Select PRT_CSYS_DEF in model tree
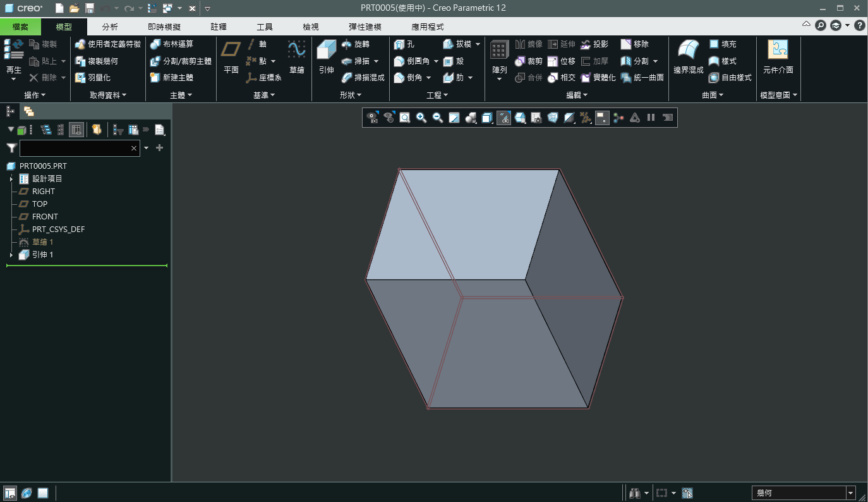The width and height of the screenshot is (868, 502). [x=58, y=230]
